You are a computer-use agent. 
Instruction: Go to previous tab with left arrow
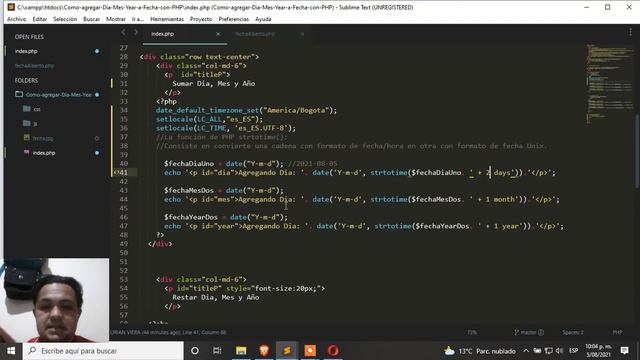(x=123, y=32)
